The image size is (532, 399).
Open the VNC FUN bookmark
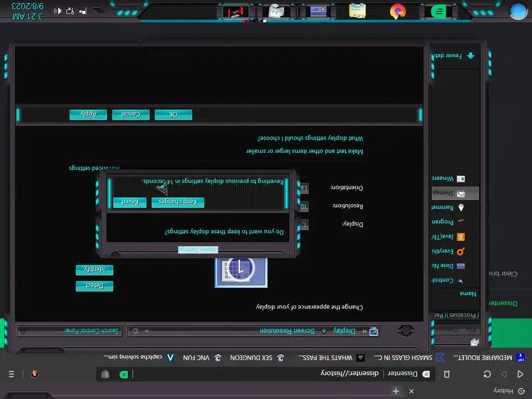202,357
